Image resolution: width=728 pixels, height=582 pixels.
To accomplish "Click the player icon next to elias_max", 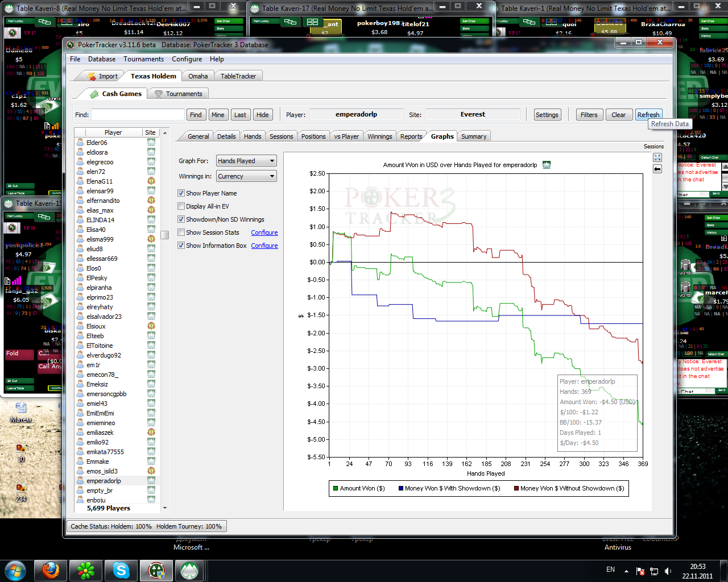I will [x=80, y=210].
